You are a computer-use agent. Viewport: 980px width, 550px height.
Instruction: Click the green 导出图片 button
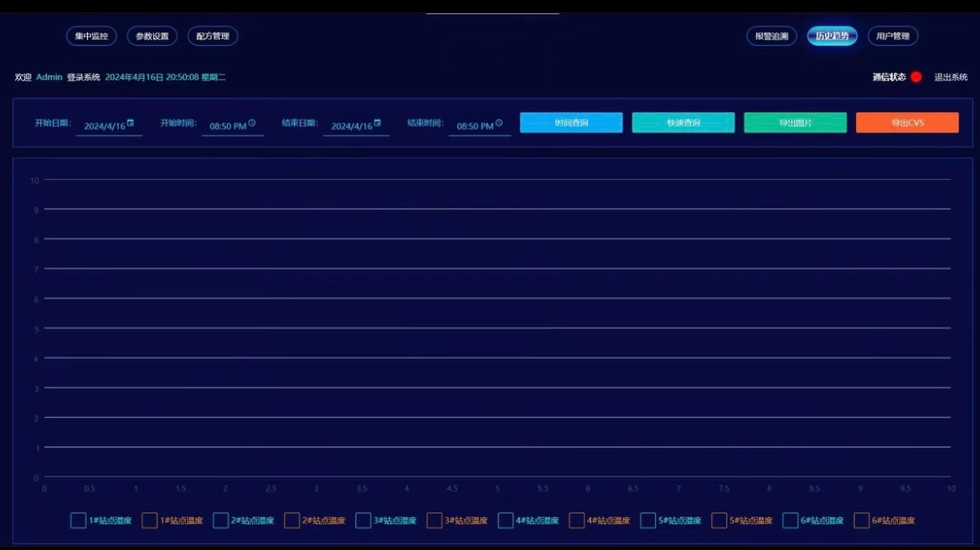click(x=795, y=122)
